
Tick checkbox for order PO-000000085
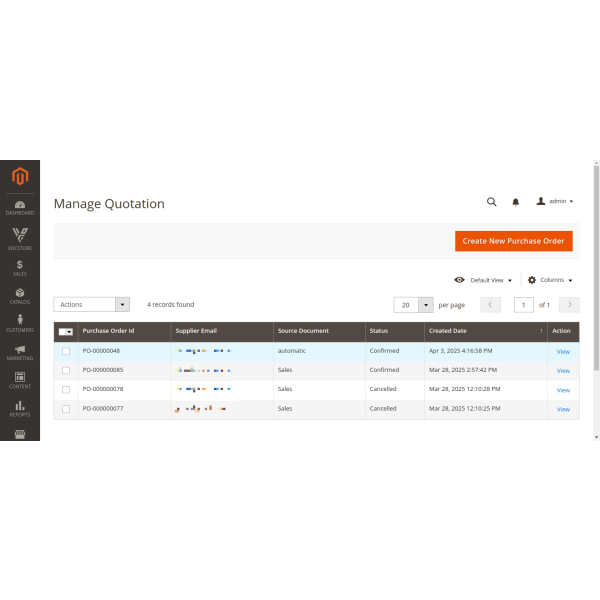66,370
